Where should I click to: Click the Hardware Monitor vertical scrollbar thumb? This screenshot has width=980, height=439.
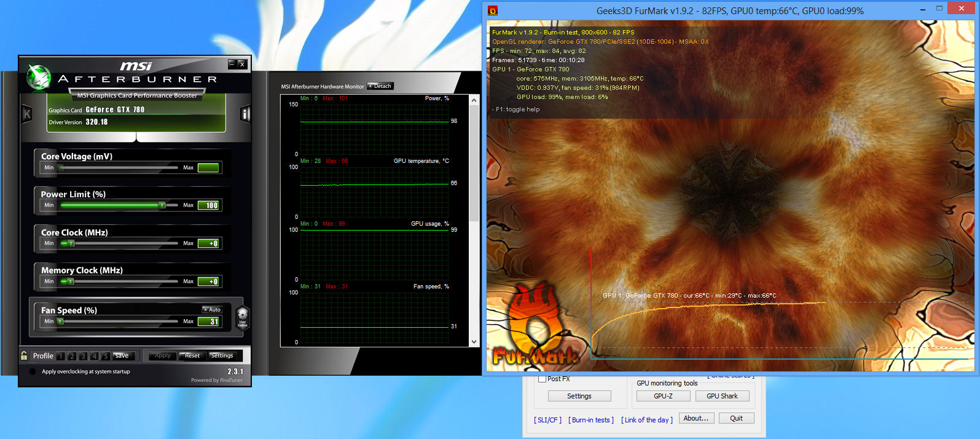coord(474,164)
